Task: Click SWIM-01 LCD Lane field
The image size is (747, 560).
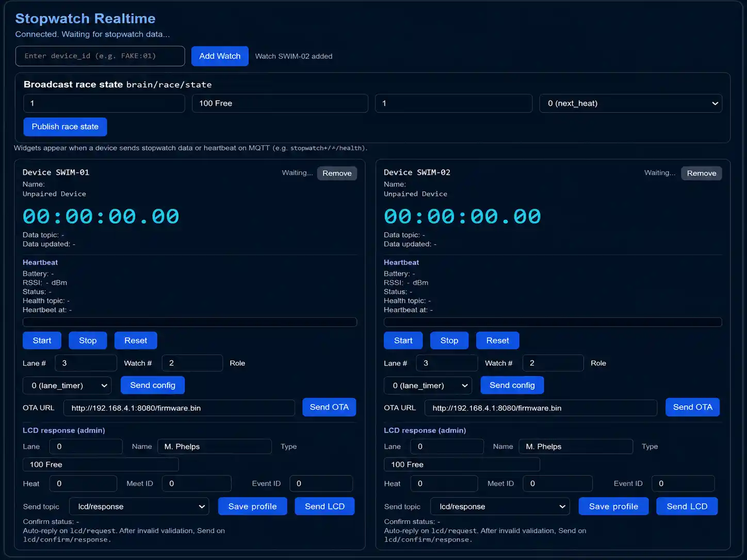Action: (x=86, y=447)
